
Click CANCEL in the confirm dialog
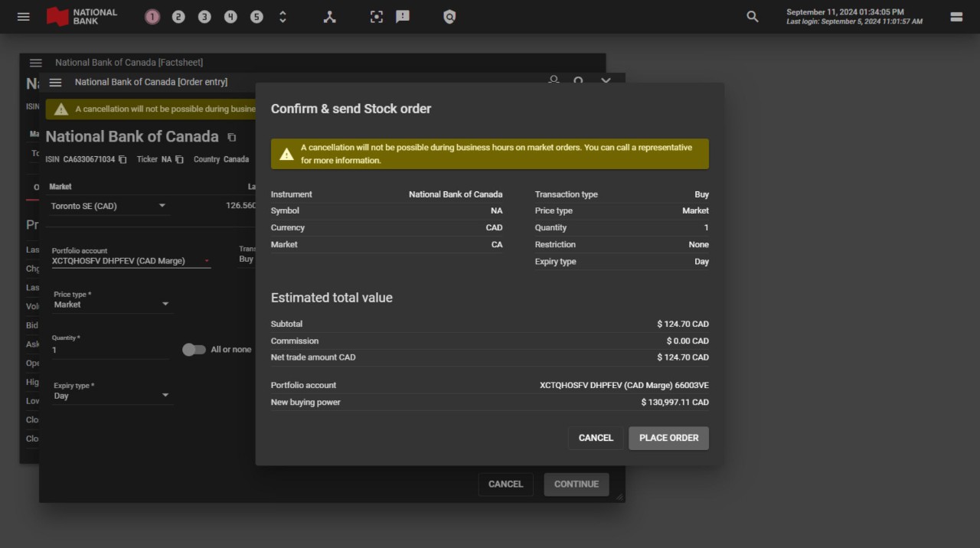pos(596,438)
